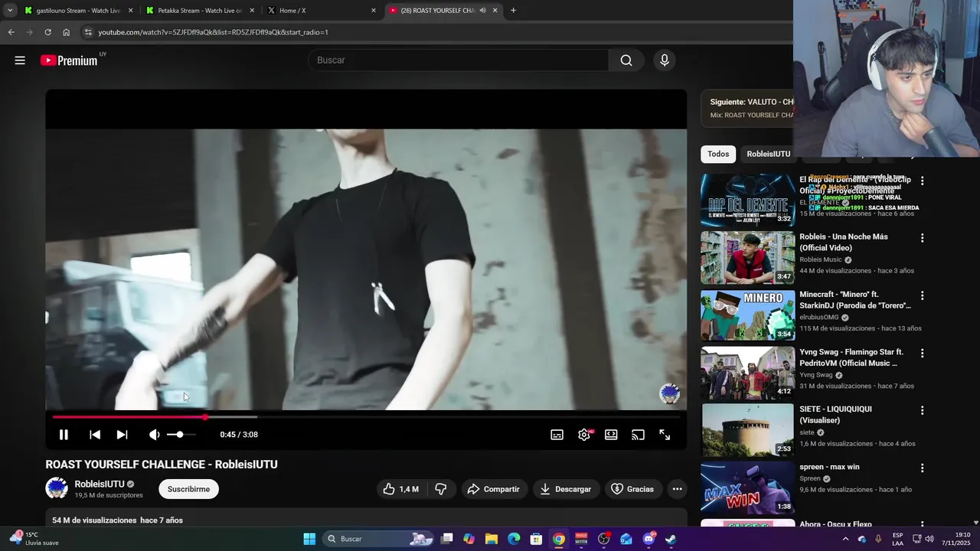
Task: Mute the ROAST YOURSELF tab audio icon
Action: (x=482, y=11)
